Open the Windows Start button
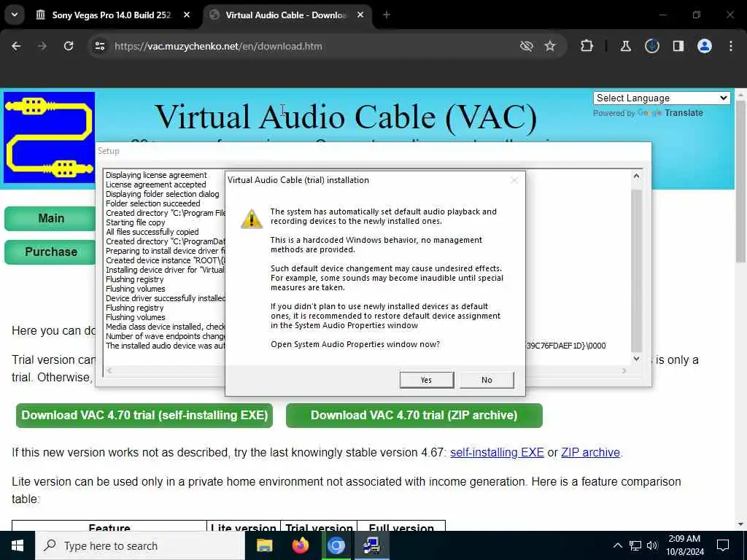Viewport: 747px width, 560px height. [18, 545]
